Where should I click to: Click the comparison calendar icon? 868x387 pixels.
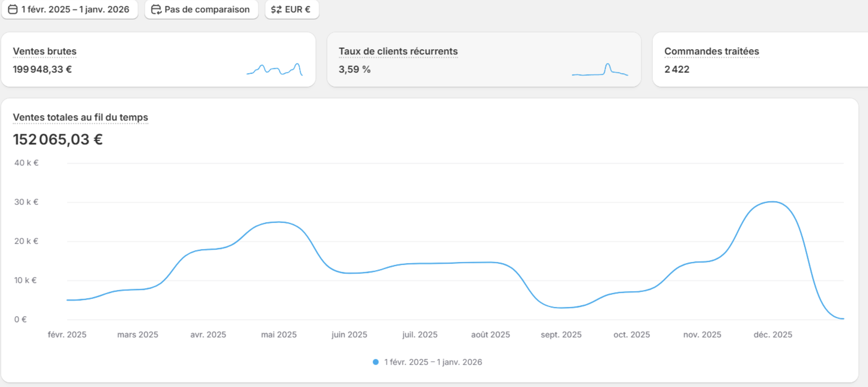(x=156, y=9)
